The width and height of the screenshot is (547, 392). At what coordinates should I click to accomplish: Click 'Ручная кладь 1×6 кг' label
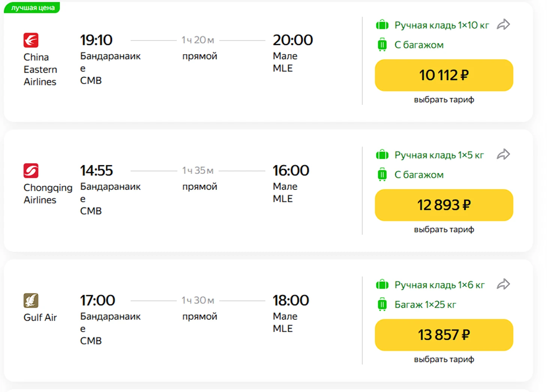[x=439, y=285]
